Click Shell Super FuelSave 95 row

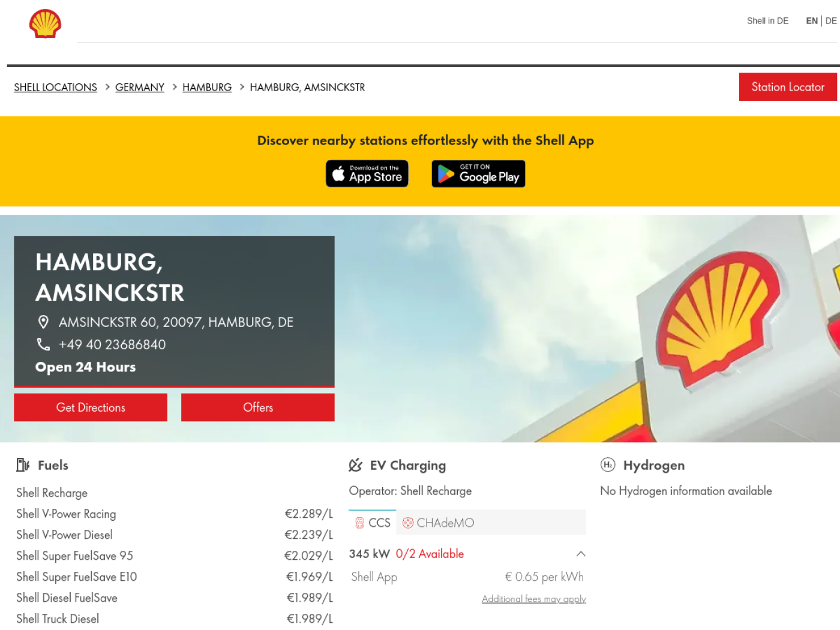point(175,556)
